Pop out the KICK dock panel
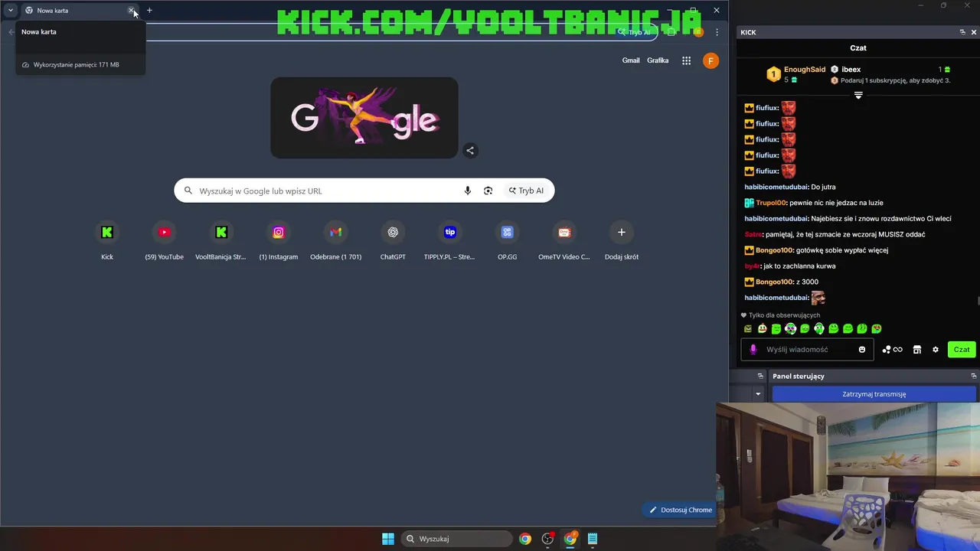 [x=962, y=32]
